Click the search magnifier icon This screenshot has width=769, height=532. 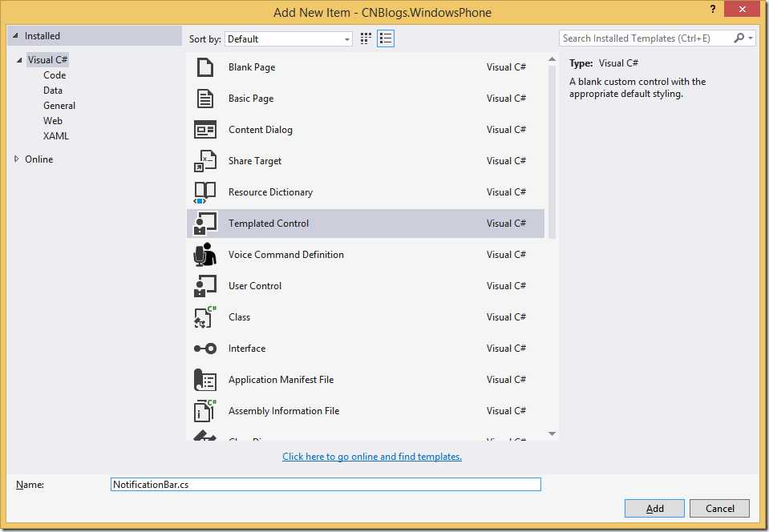click(x=739, y=38)
